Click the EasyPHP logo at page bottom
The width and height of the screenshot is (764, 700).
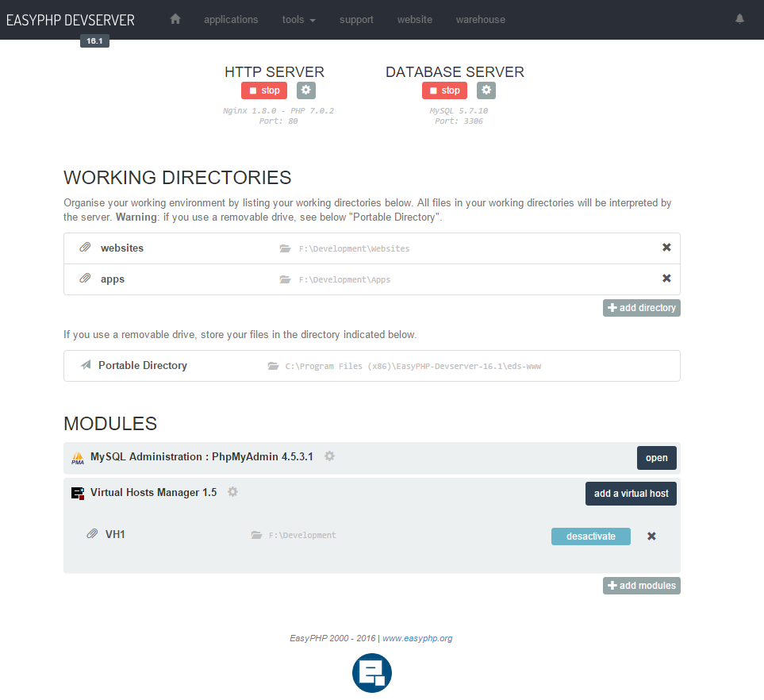pyautogui.click(x=372, y=673)
